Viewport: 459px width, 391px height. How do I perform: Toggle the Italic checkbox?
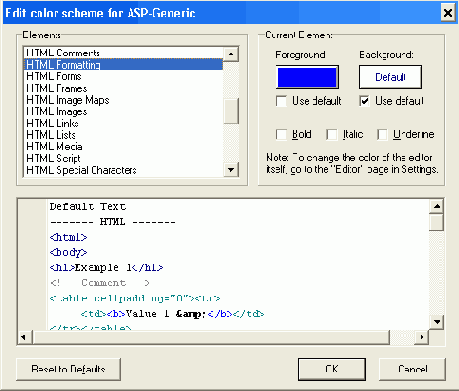[332, 135]
